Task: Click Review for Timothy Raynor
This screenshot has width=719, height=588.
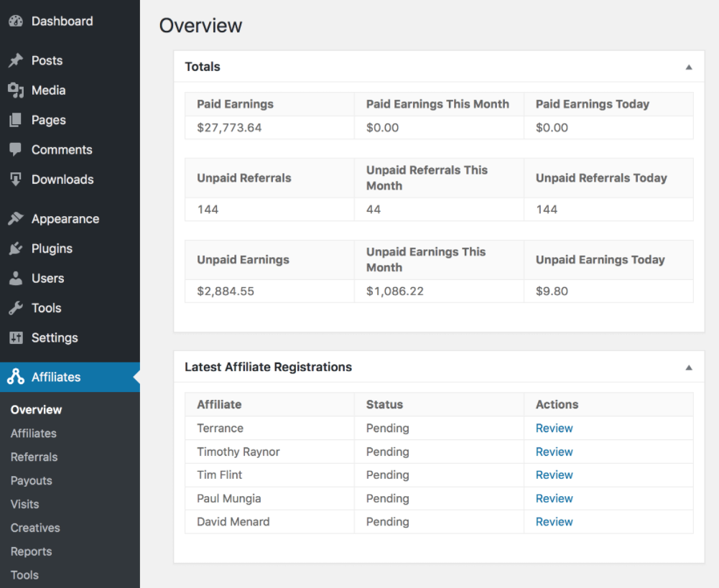Action: click(554, 452)
